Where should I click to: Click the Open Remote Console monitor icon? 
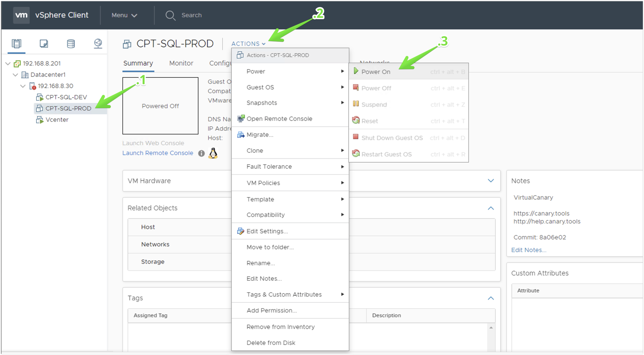[241, 118]
